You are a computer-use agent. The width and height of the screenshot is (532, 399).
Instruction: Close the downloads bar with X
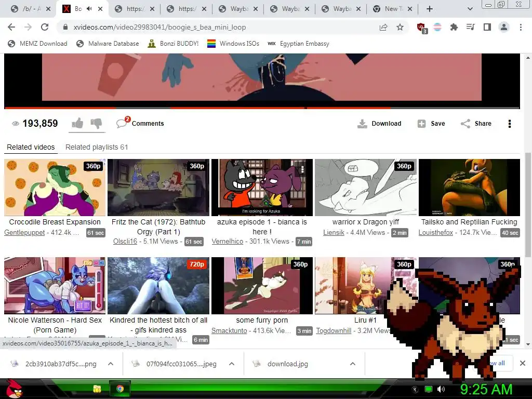pyautogui.click(x=523, y=363)
